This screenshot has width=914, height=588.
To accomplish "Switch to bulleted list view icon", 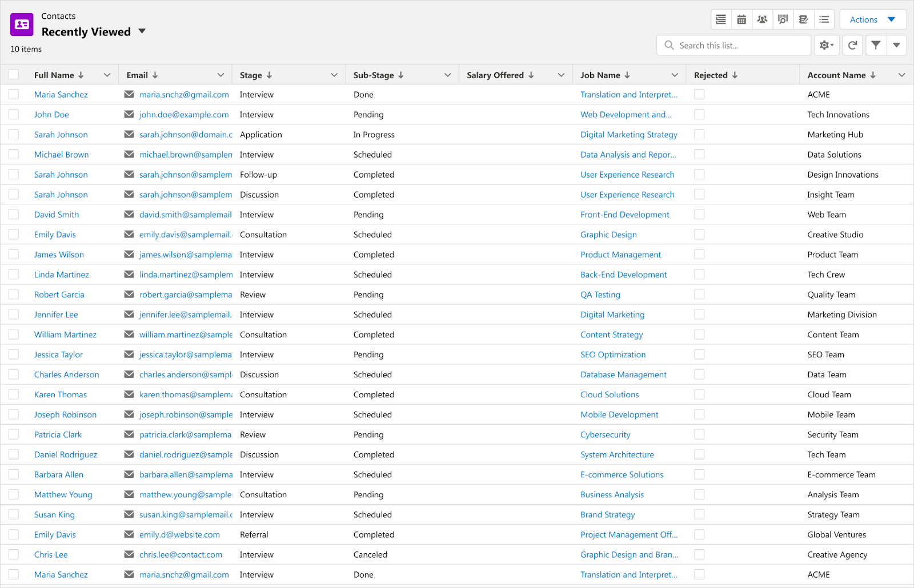I will (x=824, y=19).
